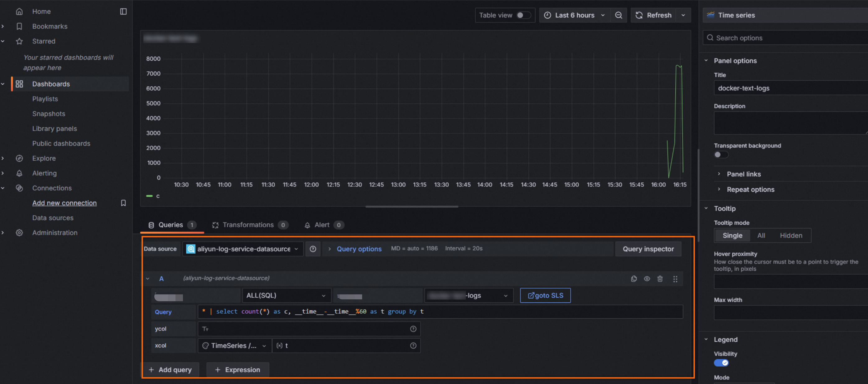The image size is (868, 384).
Task: Open refresh interval dropdown arrow
Action: pyautogui.click(x=683, y=15)
